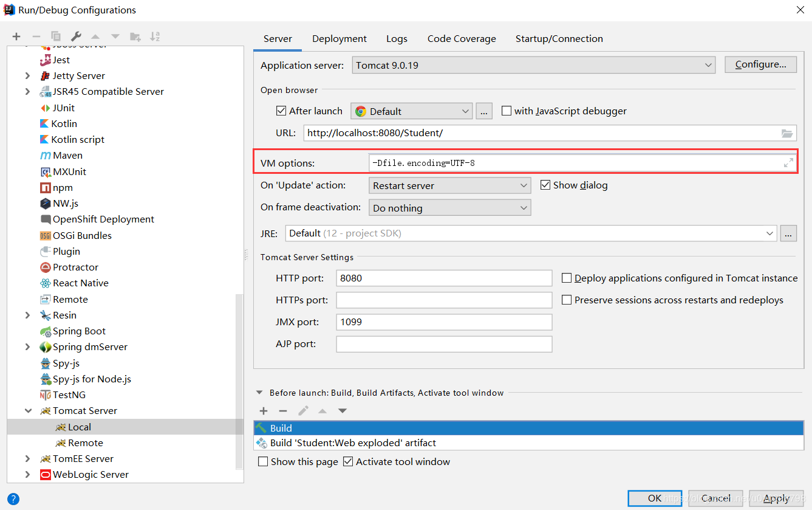The height and width of the screenshot is (510, 812).
Task: Add a new run configuration
Action: coord(16,36)
